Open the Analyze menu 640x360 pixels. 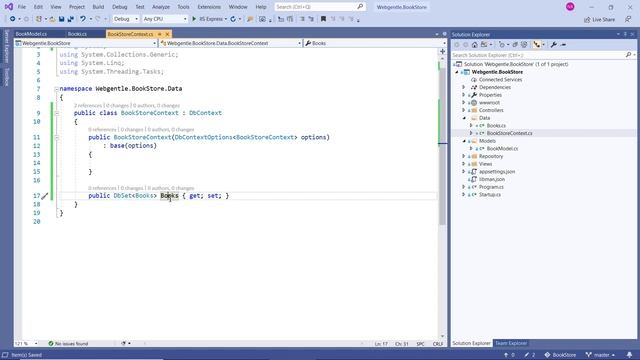(x=161, y=7)
